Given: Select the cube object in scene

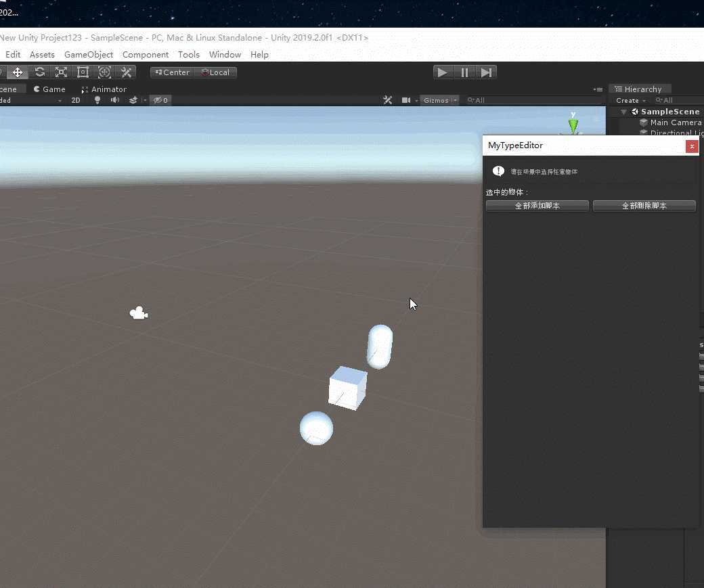Looking at the screenshot, I should pyautogui.click(x=347, y=388).
